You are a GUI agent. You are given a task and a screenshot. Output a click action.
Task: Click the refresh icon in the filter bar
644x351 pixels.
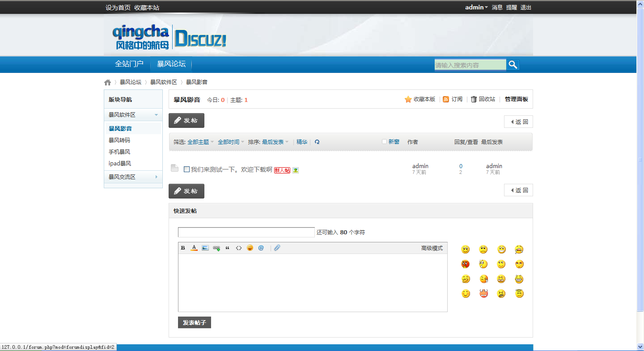click(317, 142)
